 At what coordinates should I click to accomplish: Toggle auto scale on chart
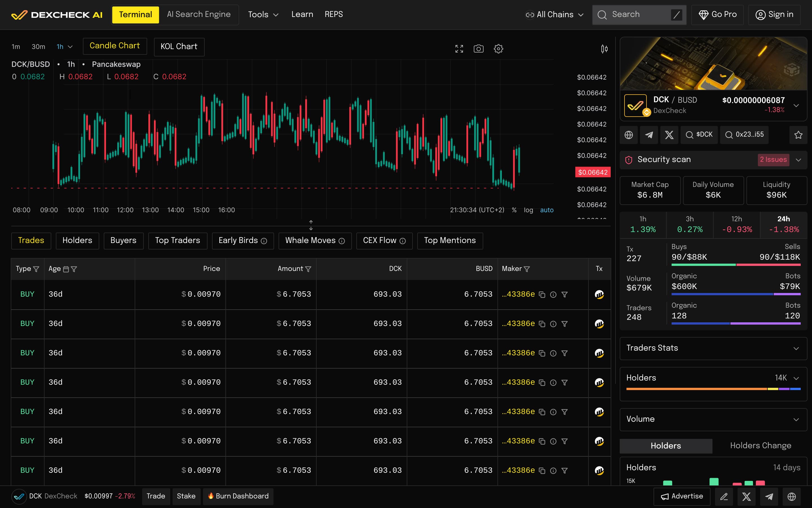[547, 210]
